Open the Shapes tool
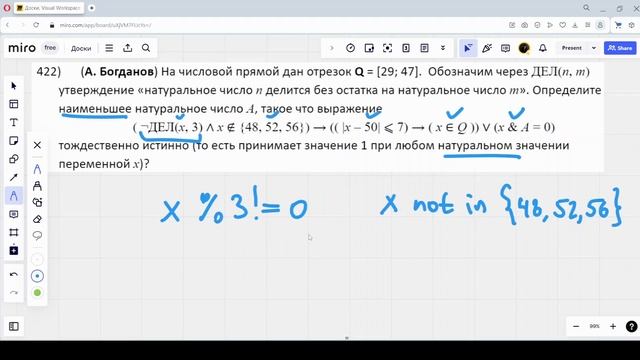This screenshot has height=360, width=640. click(x=13, y=159)
